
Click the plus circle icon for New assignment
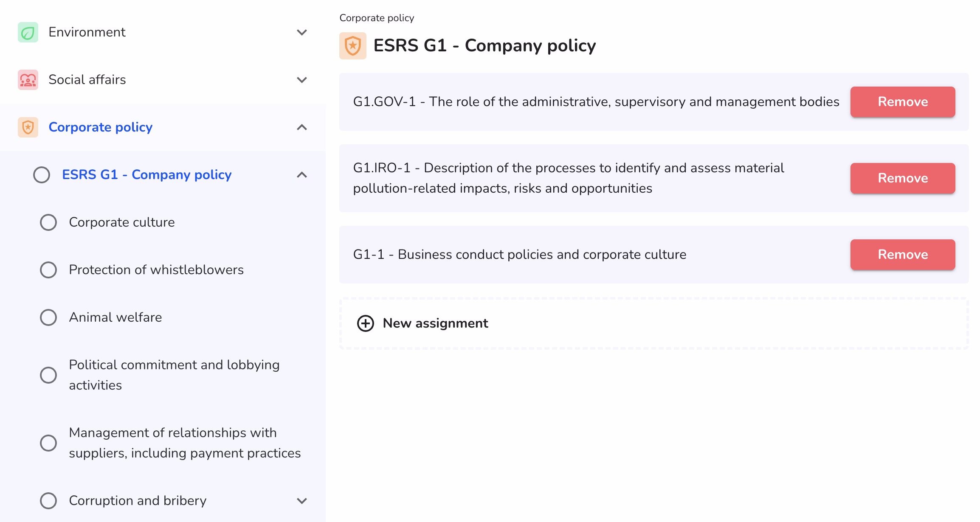[x=365, y=323]
